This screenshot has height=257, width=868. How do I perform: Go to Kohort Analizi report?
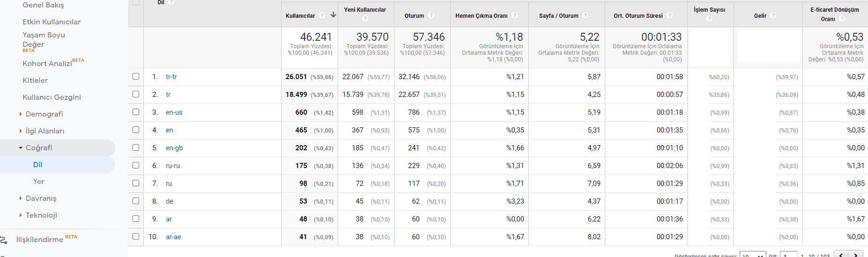point(47,64)
